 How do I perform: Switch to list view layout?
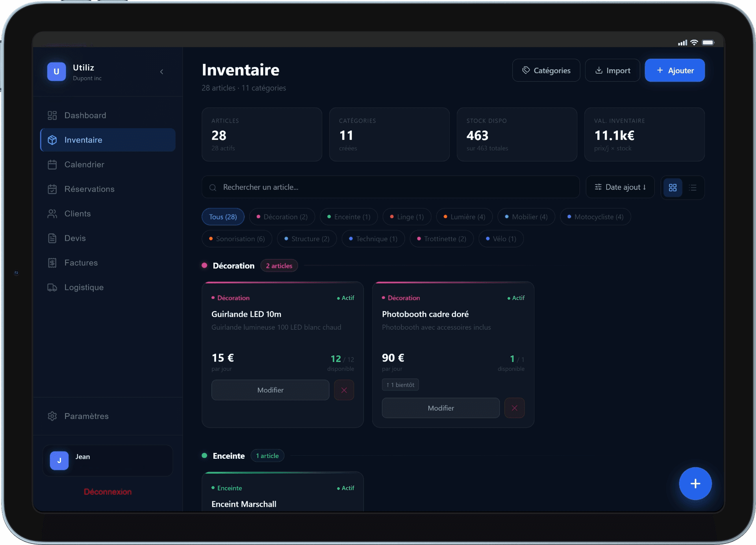(x=693, y=188)
